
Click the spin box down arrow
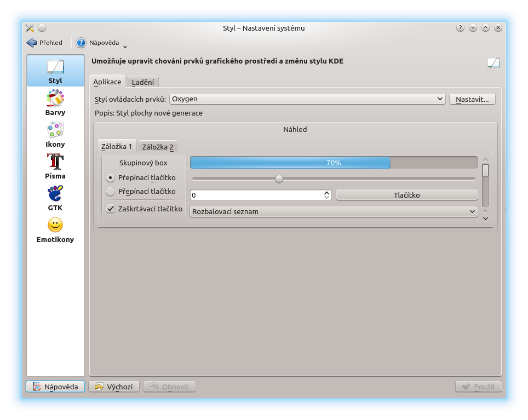coord(326,197)
